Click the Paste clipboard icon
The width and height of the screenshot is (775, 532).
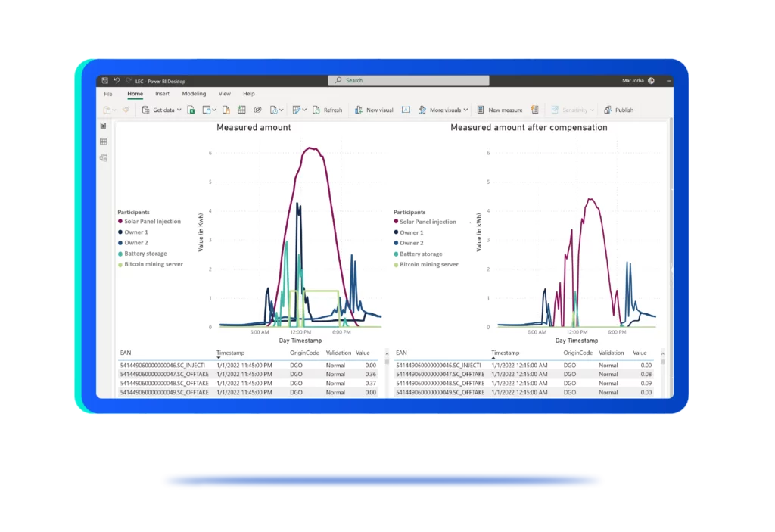pyautogui.click(x=107, y=110)
